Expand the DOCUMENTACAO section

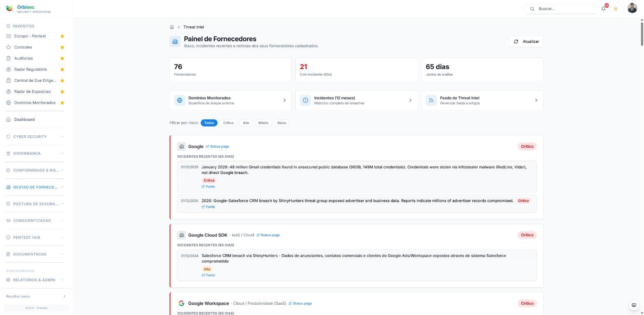click(35, 254)
